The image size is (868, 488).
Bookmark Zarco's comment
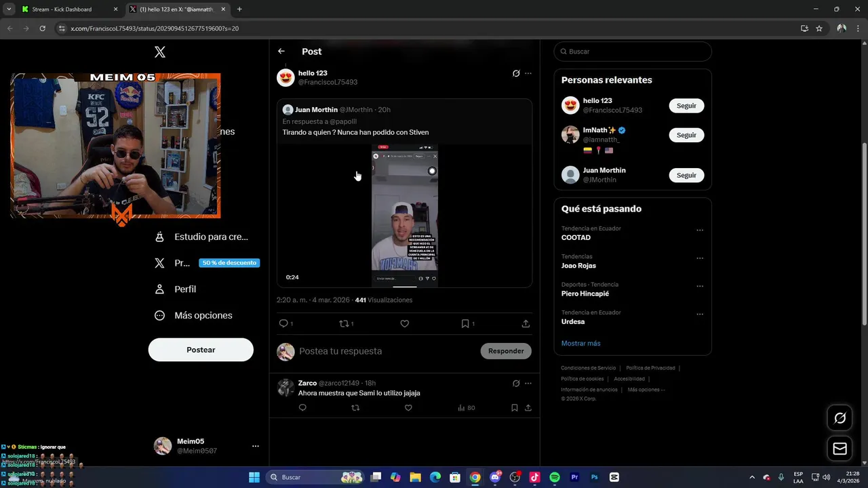click(515, 408)
